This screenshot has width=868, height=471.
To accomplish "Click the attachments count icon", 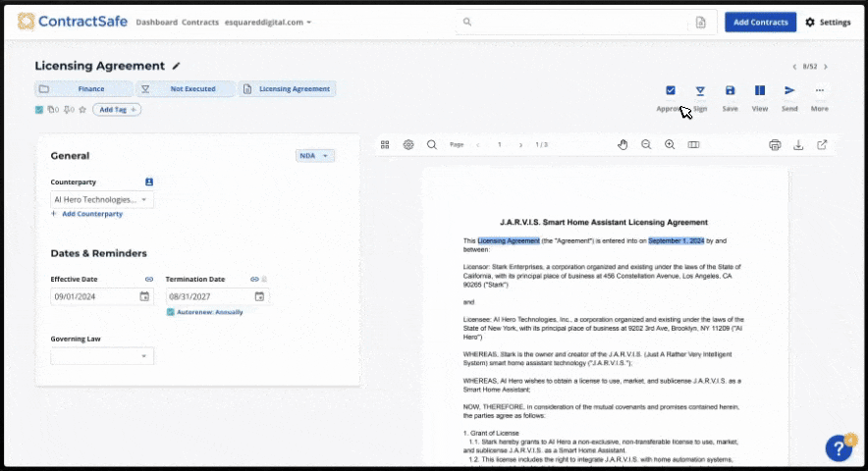I will pos(53,110).
